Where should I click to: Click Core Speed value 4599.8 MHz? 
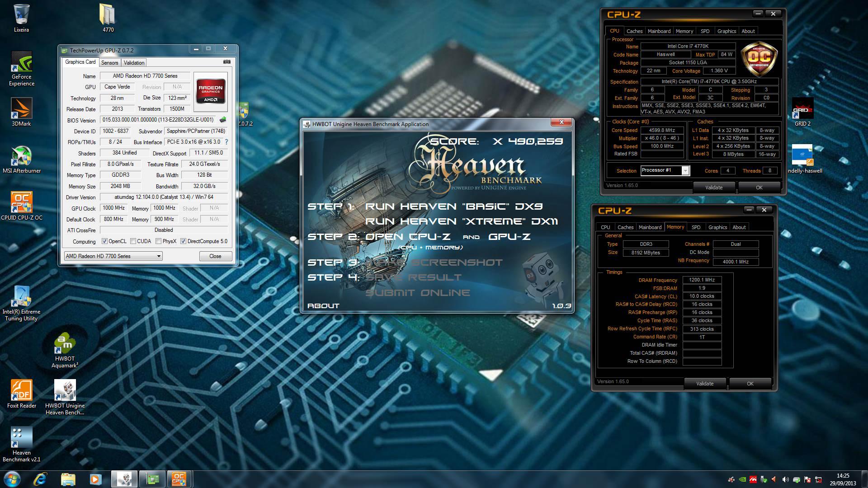click(x=662, y=130)
